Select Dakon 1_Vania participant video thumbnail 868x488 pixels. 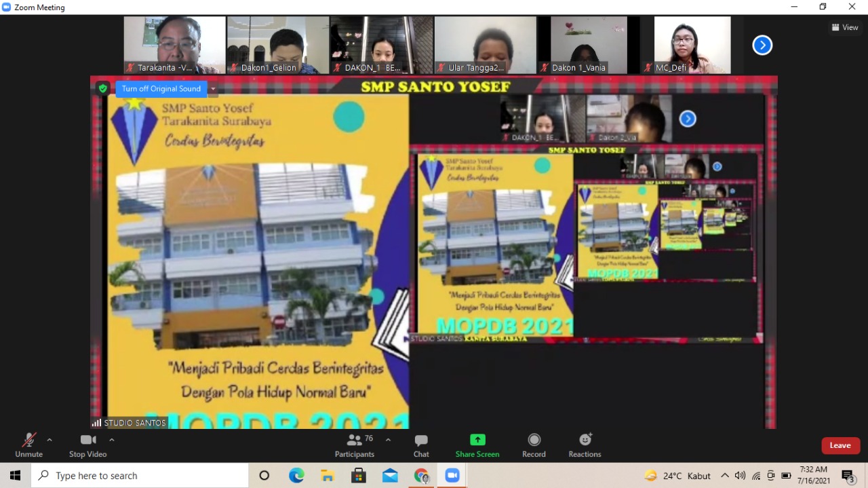point(589,45)
